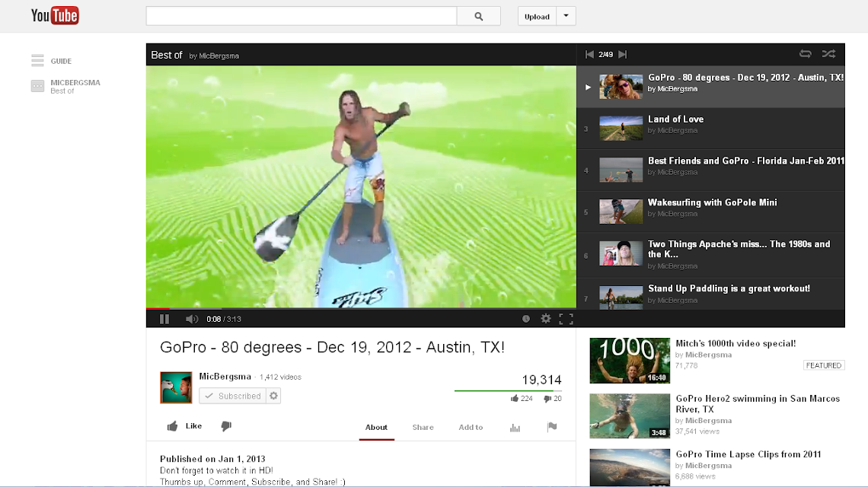Switch to the About tab
Image resolution: width=868 pixels, height=487 pixels.
[x=376, y=427]
